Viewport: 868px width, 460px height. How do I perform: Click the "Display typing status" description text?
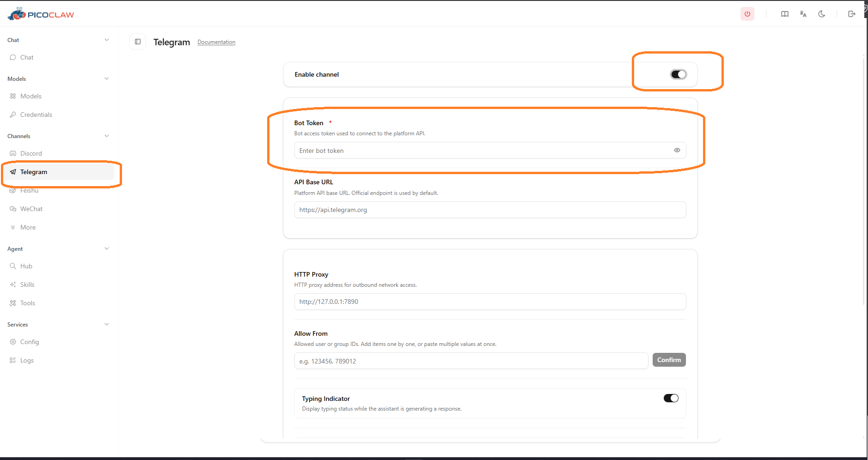point(382,409)
